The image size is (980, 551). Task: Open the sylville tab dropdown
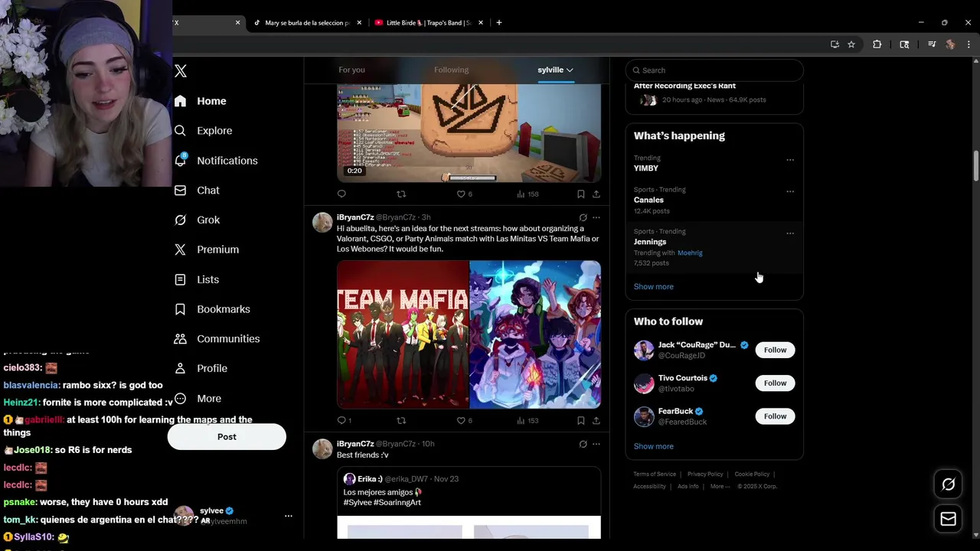pyautogui.click(x=555, y=70)
